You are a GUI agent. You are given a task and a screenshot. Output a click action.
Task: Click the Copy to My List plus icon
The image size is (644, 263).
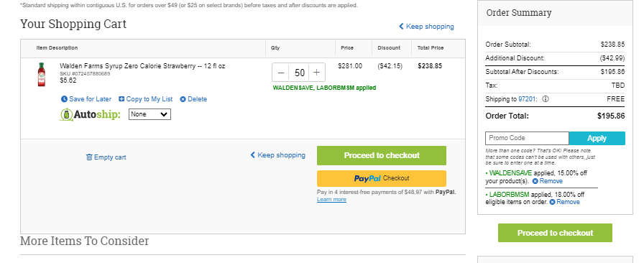(121, 99)
